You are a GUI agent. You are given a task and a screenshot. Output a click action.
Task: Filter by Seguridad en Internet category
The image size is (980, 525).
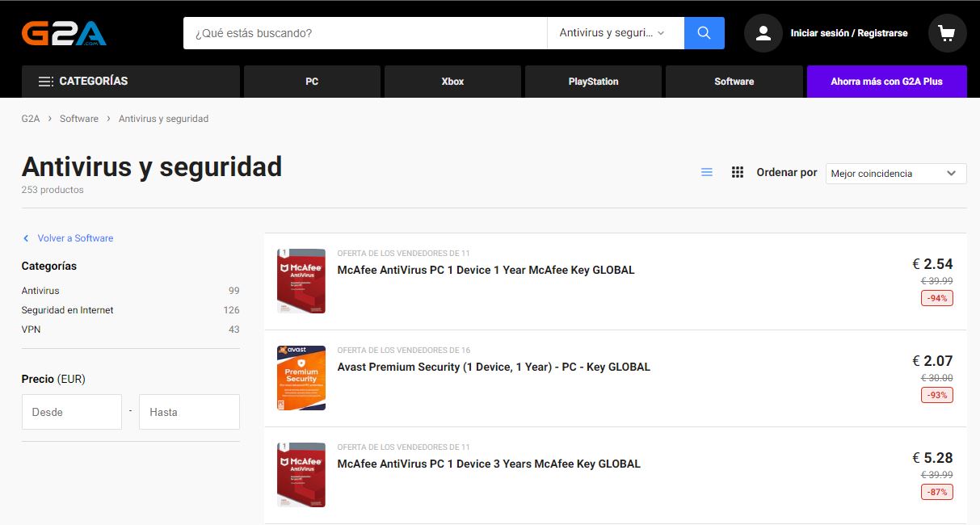67,310
